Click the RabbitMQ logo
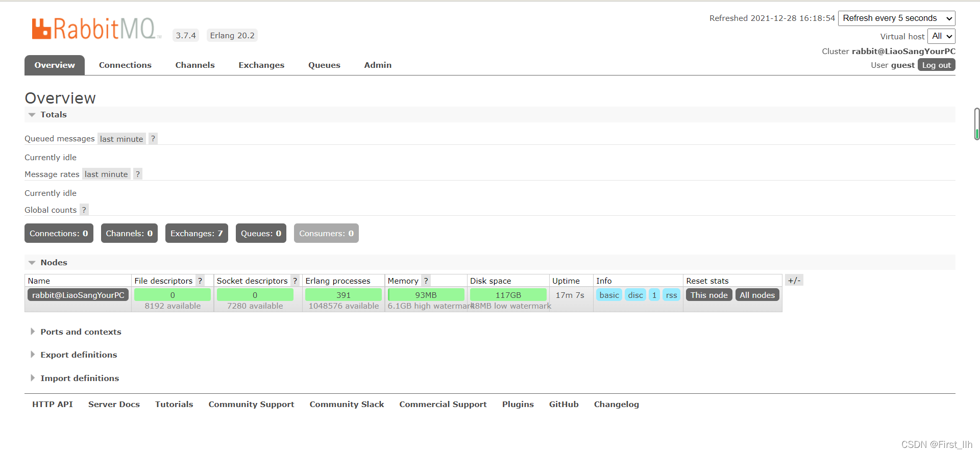This screenshot has width=980, height=454. tap(95, 29)
